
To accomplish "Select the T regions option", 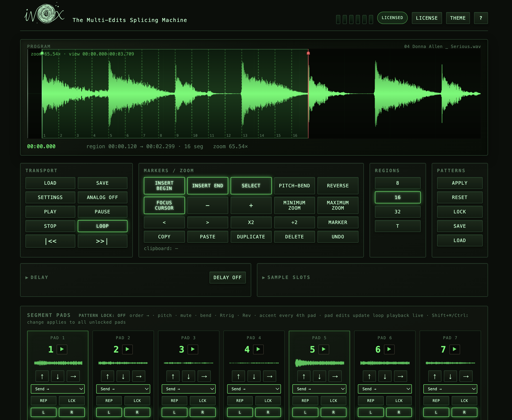I will 397,226.
